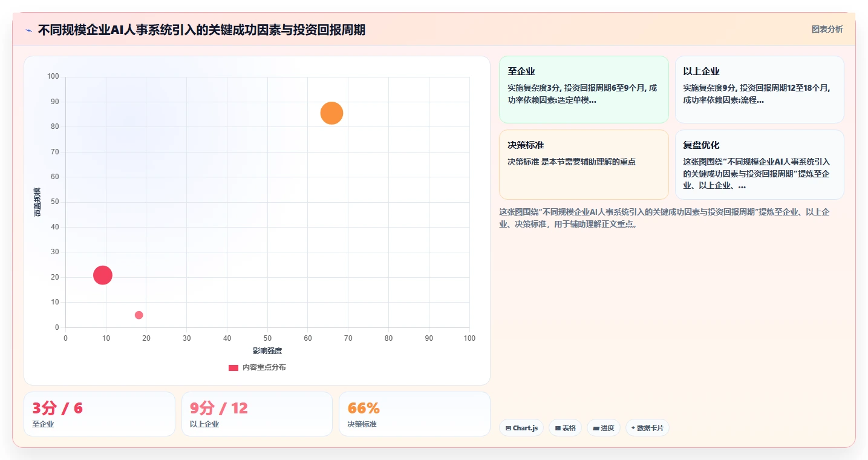Click the 至企业 label under 3分 / 6
Image resolution: width=868 pixels, height=460 pixels.
coord(43,424)
